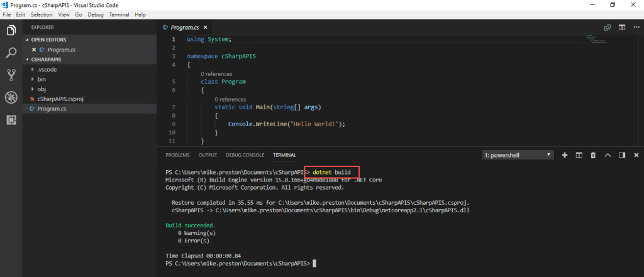Switch to the Output panel tab
The height and width of the screenshot is (277, 644).
point(208,155)
